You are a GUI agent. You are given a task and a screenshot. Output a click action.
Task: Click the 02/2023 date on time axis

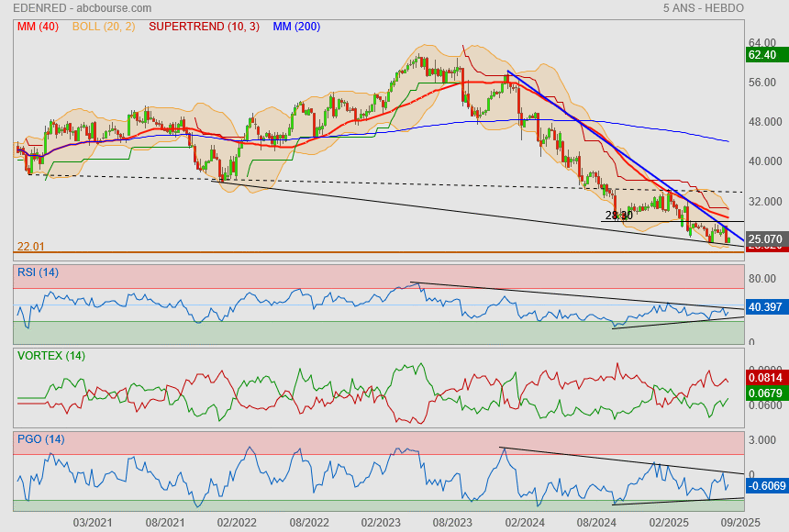click(x=380, y=522)
